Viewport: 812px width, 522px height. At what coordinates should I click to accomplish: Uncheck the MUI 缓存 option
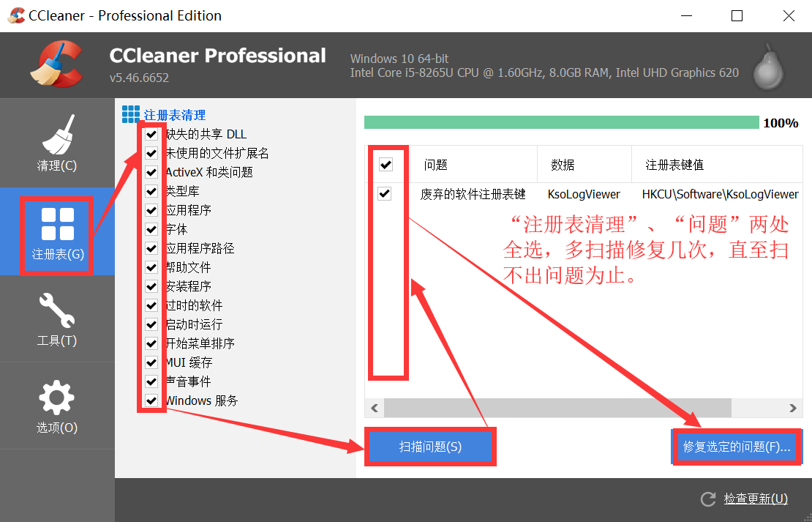point(151,362)
